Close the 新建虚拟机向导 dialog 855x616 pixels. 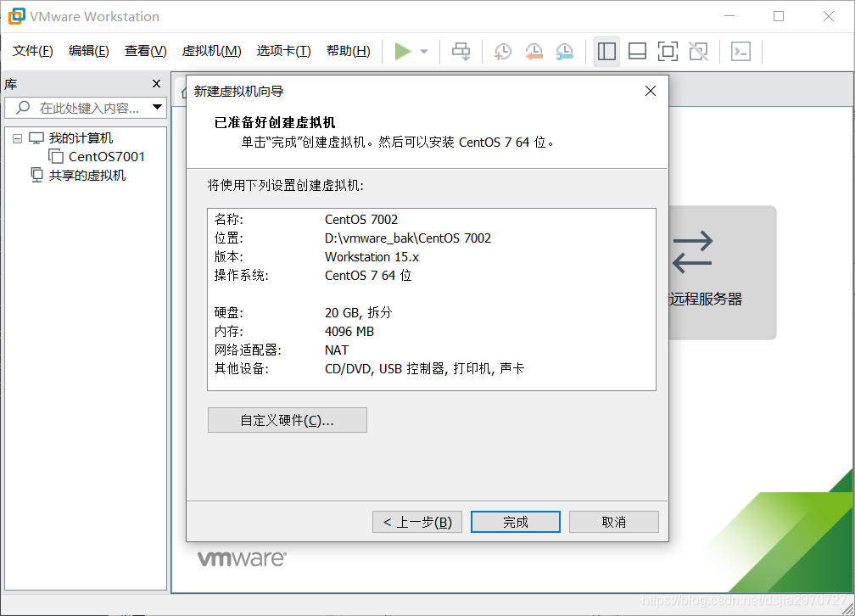coord(650,91)
